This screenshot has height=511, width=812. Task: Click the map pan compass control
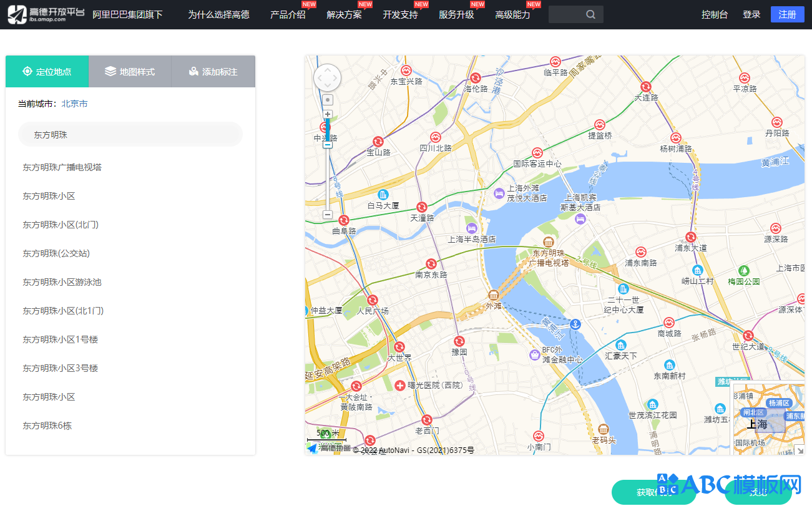(x=327, y=79)
